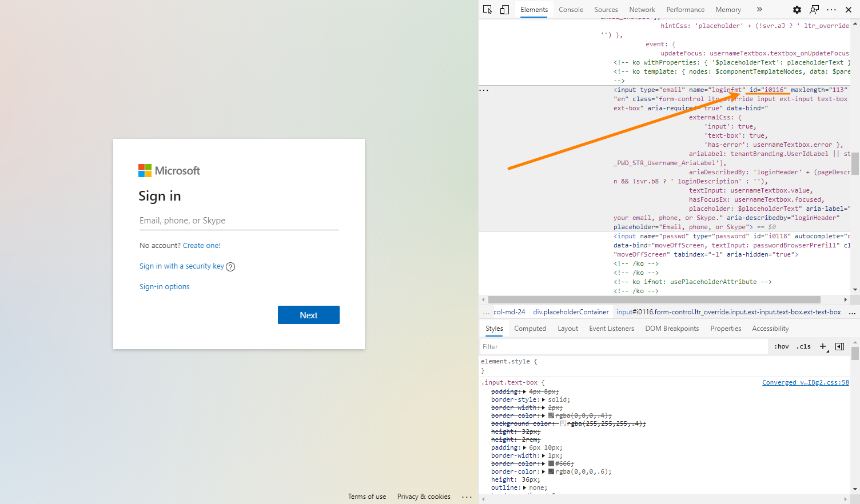This screenshot has width=860, height=504.
Task: Open DevTools settings gear
Action: tap(797, 9)
